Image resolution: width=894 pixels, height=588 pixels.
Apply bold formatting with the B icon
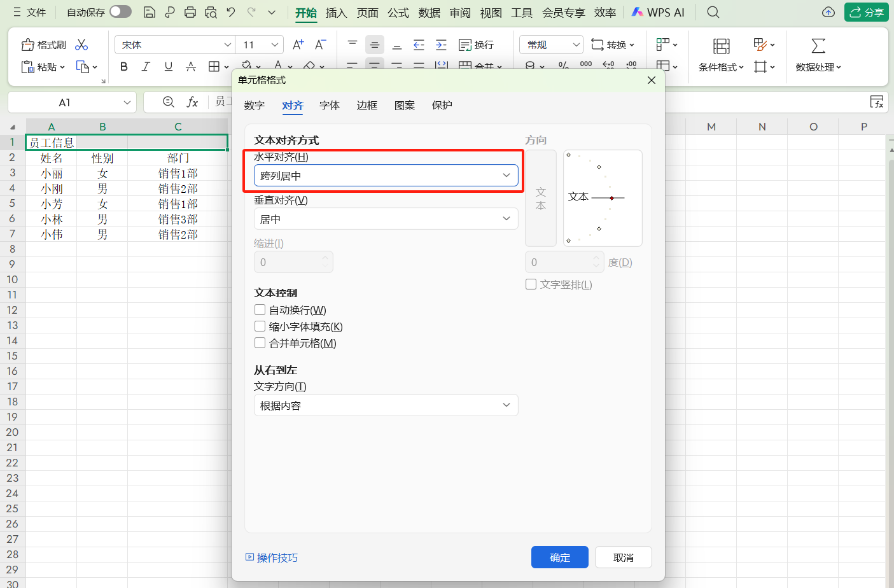click(x=123, y=66)
